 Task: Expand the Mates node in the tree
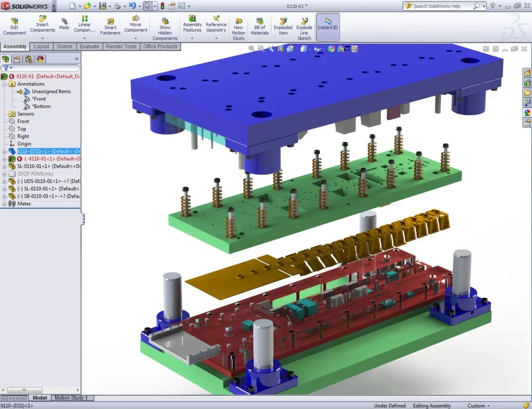pos(4,203)
